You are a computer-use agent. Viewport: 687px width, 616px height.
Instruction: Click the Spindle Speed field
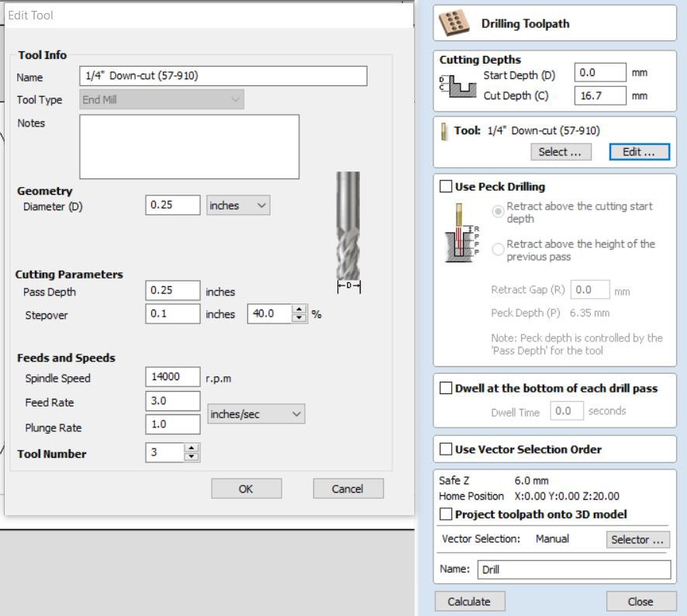point(173,376)
